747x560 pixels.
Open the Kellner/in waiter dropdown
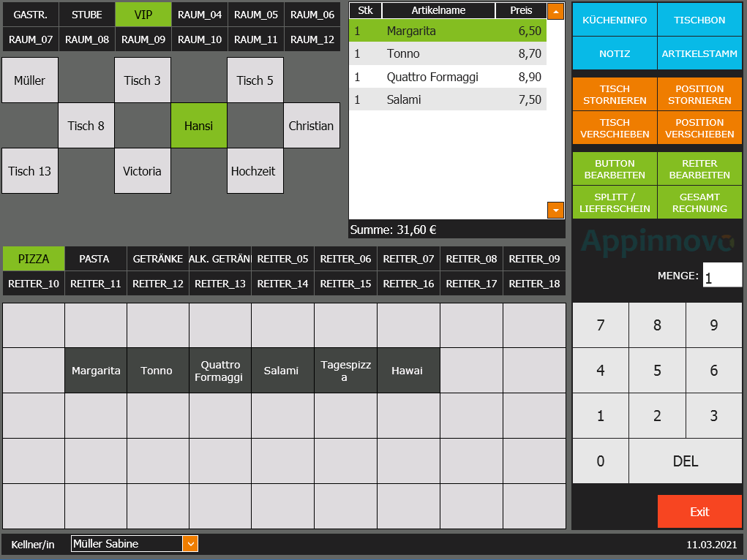tap(189, 544)
